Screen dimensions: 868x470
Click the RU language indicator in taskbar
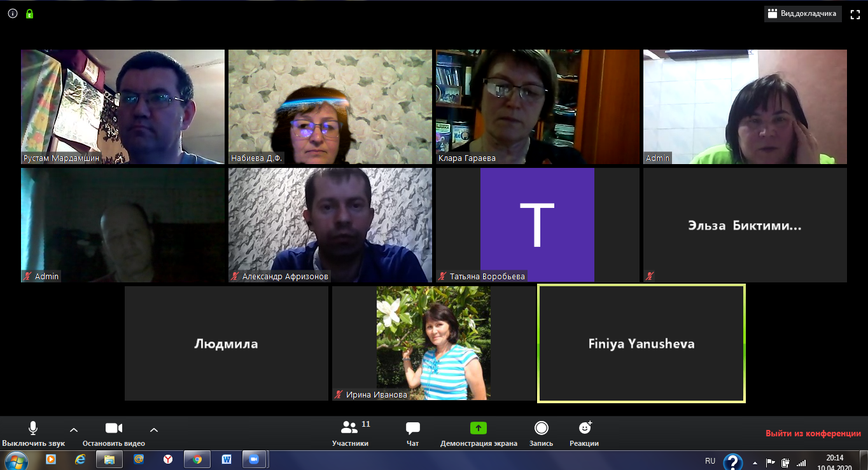710,460
